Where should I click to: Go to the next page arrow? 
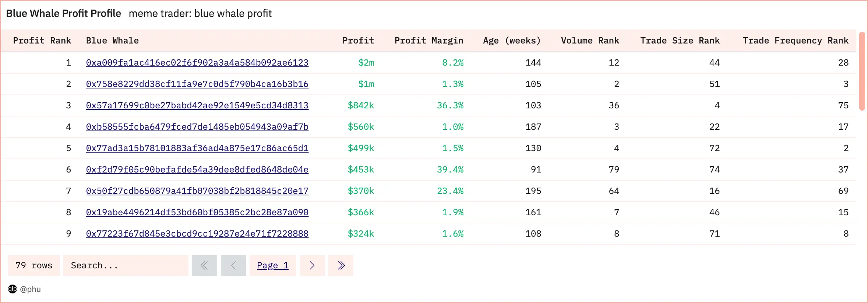coord(312,265)
